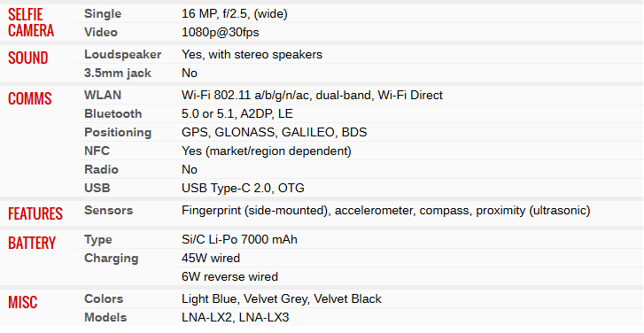The height and width of the screenshot is (333, 644).
Task: Select the Si/C Li-Po 7000 mAh value
Action: click(x=239, y=240)
